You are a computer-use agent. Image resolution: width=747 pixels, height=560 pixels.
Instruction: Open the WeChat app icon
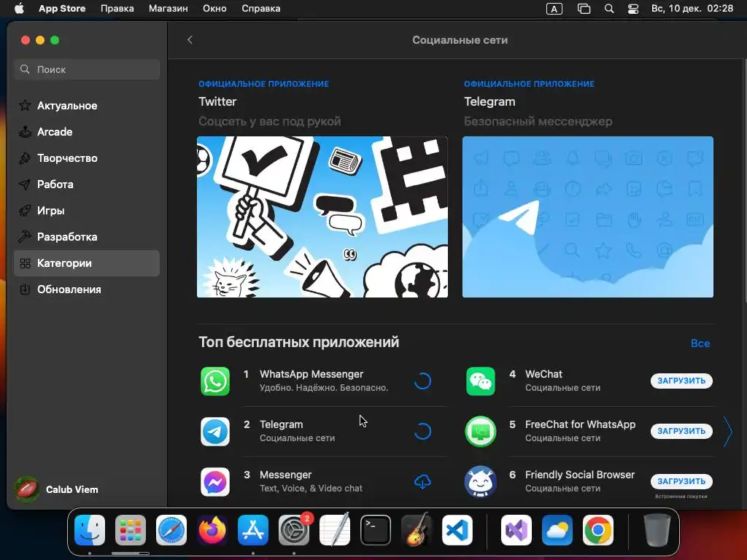(480, 381)
